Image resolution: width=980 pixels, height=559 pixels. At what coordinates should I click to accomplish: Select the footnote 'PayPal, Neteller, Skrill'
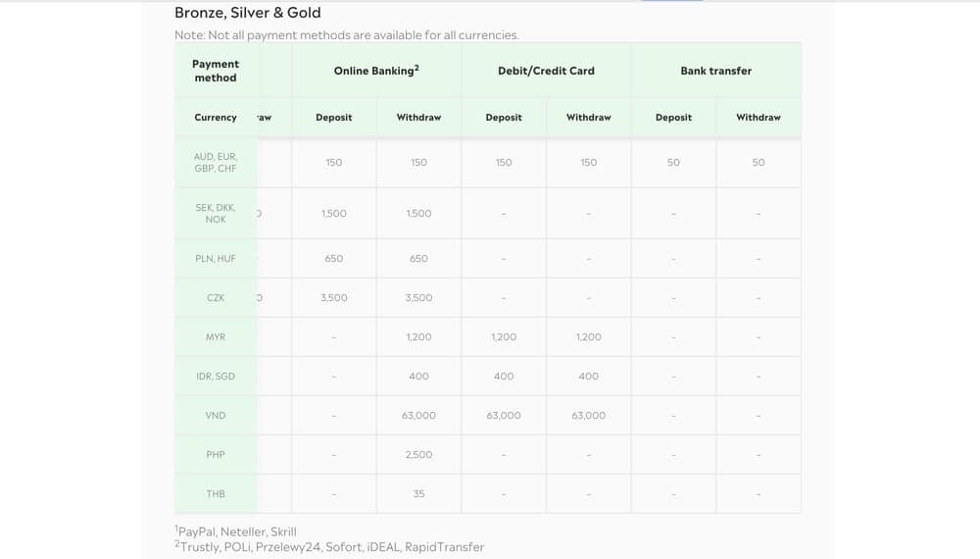235,532
